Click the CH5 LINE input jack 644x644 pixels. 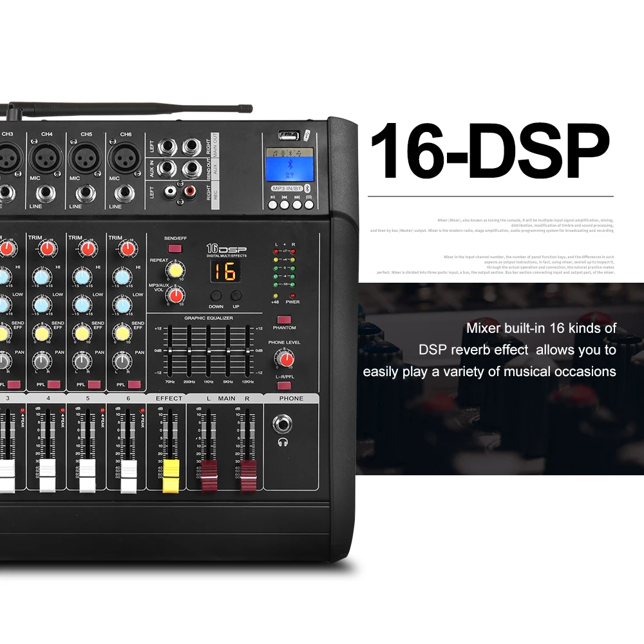coord(86,193)
